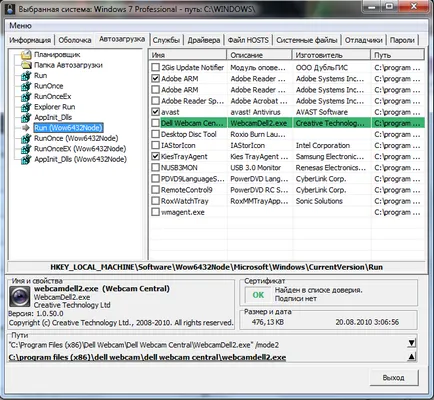Enable the 2Gis Update Notifier checkbox

pyautogui.click(x=155, y=67)
